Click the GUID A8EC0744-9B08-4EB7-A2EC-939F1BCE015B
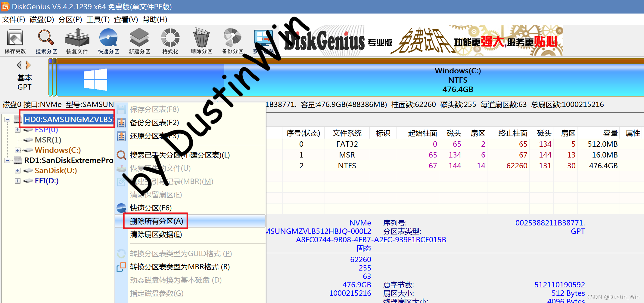This screenshot has width=644, height=303. (371, 240)
